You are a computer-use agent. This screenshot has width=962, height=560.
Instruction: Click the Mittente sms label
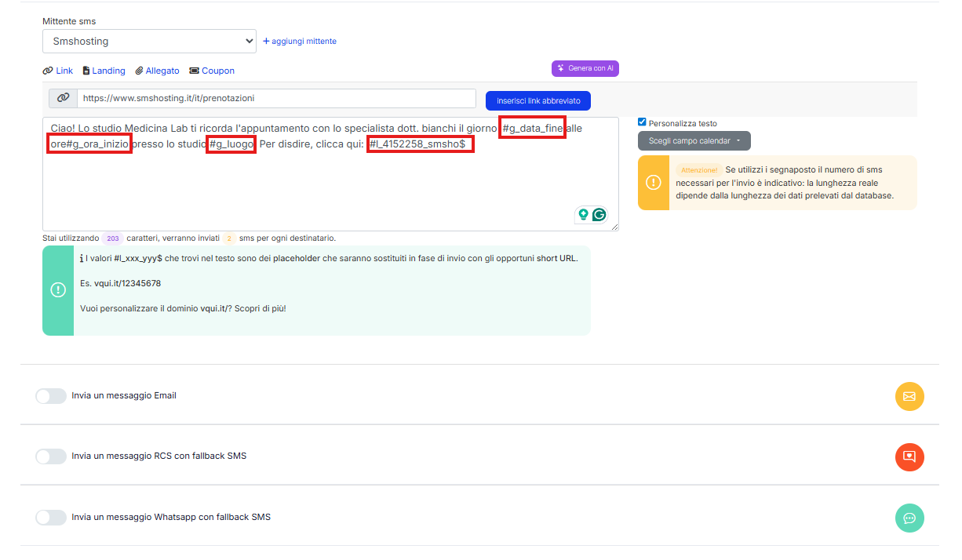pos(69,21)
